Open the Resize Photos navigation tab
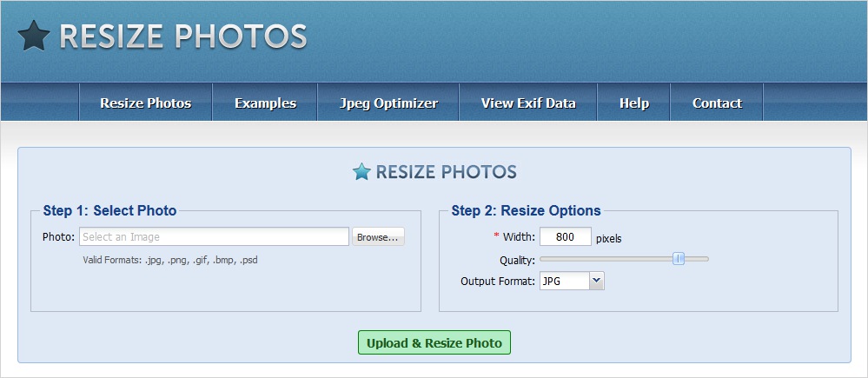 point(145,103)
